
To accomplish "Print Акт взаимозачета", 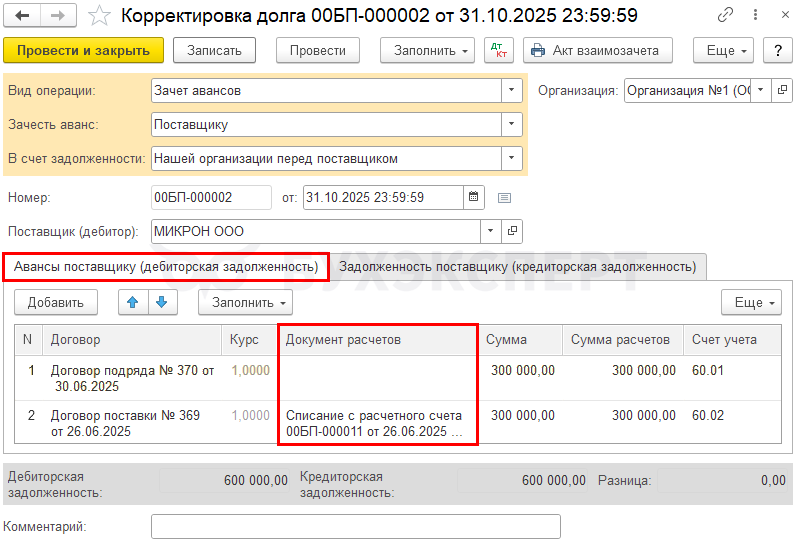I will coord(598,50).
